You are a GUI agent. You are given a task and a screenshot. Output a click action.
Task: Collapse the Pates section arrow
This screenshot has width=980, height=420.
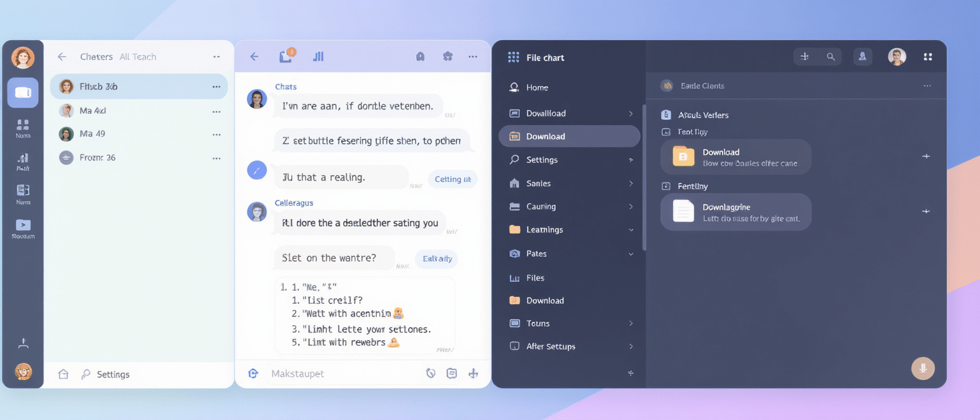tap(631, 254)
